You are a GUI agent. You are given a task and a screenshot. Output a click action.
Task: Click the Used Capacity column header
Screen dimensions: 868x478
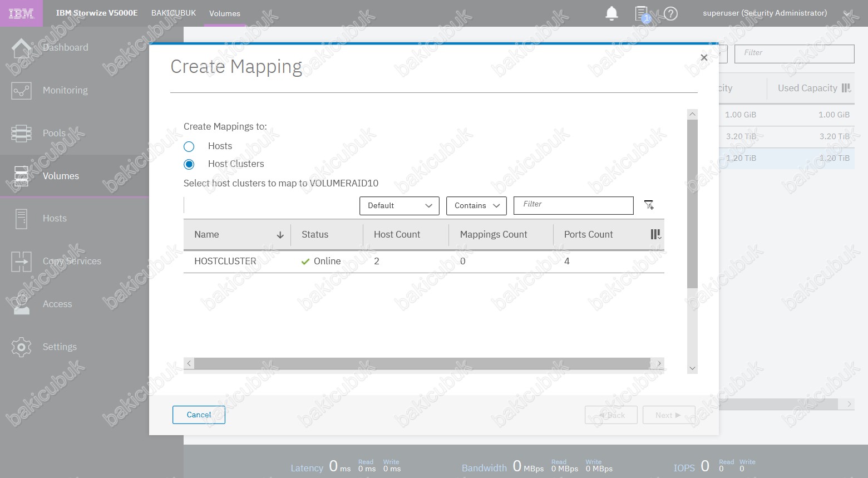[x=807, y=88]
